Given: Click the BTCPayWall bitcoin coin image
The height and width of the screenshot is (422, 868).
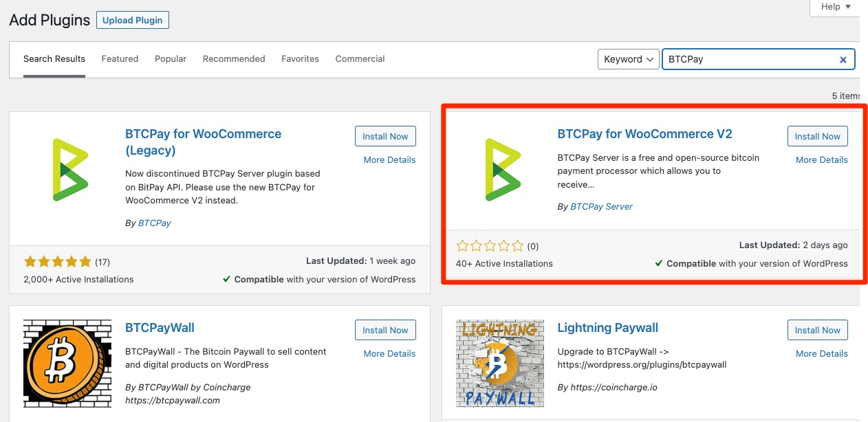Looking at the screenshot, I should (67, 364).
